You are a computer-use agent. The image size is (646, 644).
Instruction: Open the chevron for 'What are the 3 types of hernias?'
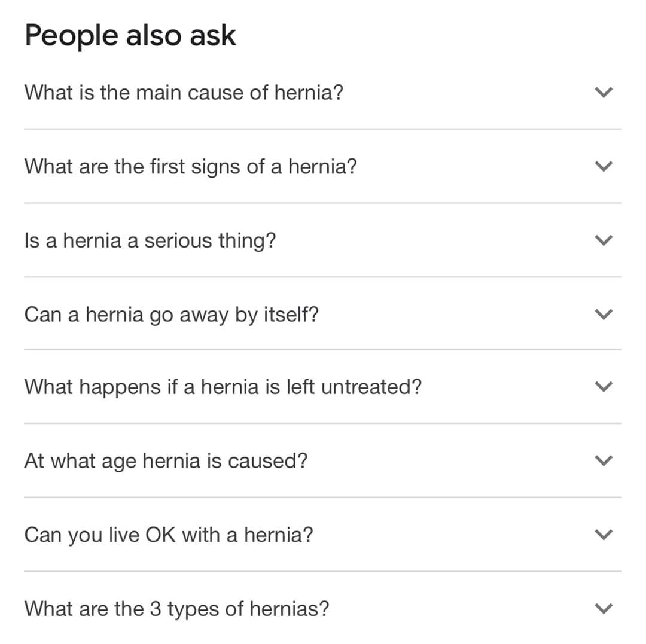pos(604,609)
